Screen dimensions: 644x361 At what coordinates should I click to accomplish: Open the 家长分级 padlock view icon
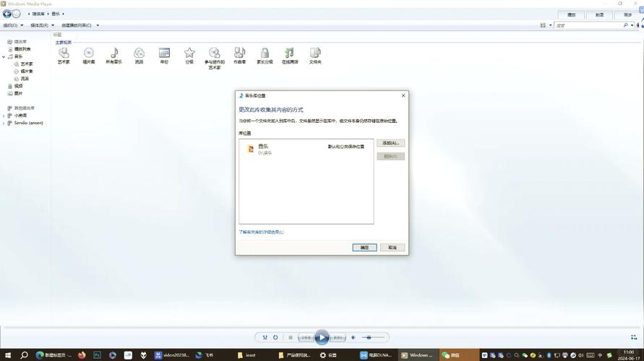[265, 56]
